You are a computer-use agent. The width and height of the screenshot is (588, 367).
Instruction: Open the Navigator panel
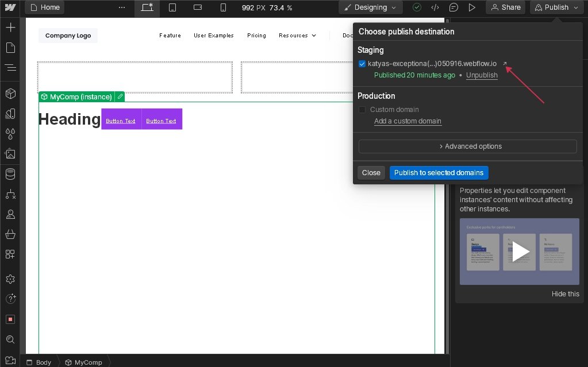(10, 68)
